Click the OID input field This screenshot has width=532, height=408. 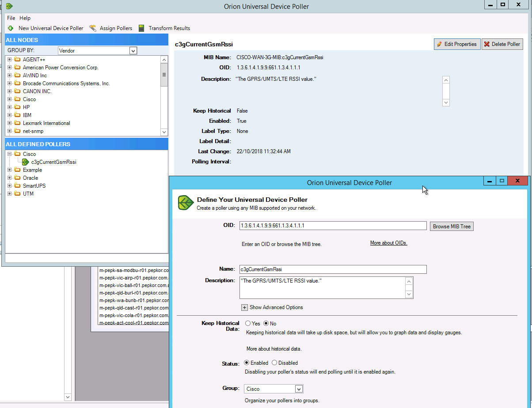pos(333,226)
